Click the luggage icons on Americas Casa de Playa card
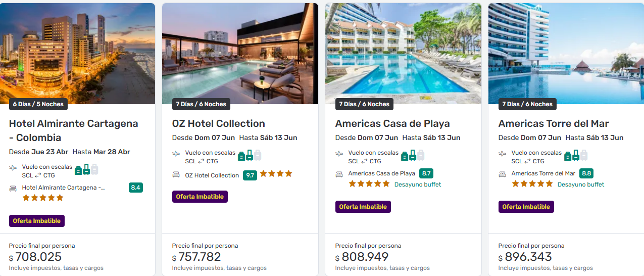644x276 pixels. click(x=413, y=155)
